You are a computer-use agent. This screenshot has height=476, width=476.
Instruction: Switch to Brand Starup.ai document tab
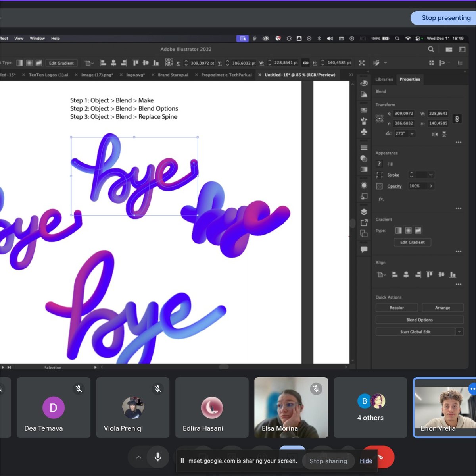[173, 75]
